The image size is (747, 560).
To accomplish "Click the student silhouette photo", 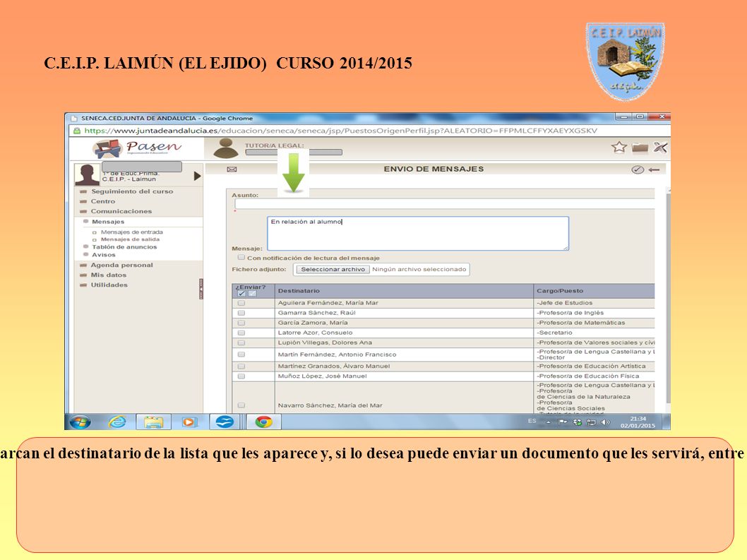I will [x=87, y=174].
